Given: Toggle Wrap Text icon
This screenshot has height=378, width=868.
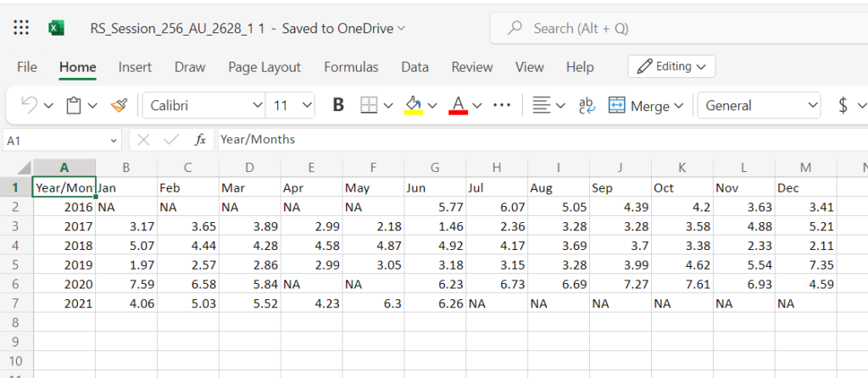Looking at the screenshot, I should tap(587, 105).
